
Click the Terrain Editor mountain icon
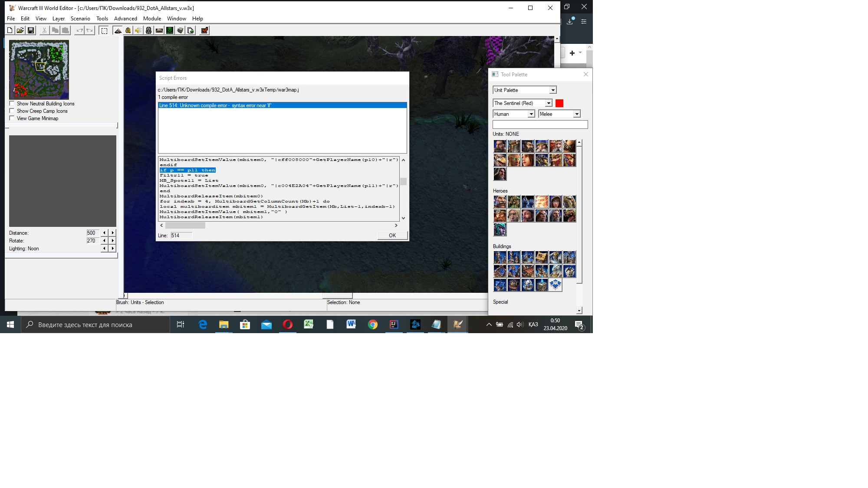click(118, 30)
